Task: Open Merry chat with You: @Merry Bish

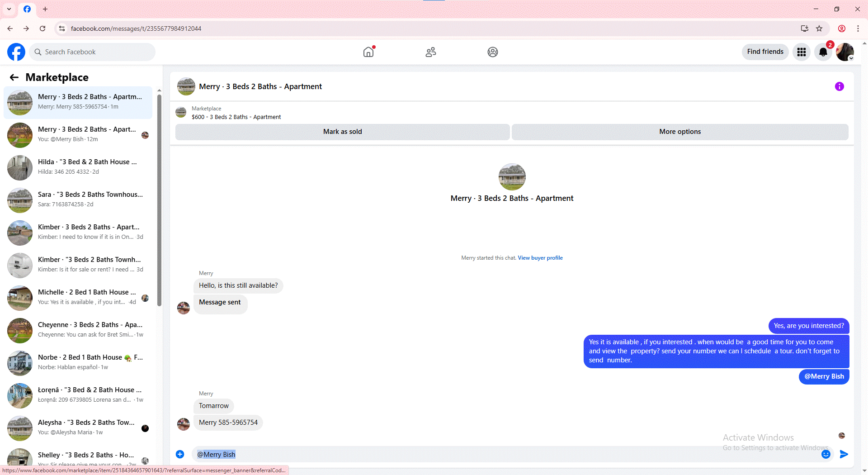Action: tap(78, 135)
